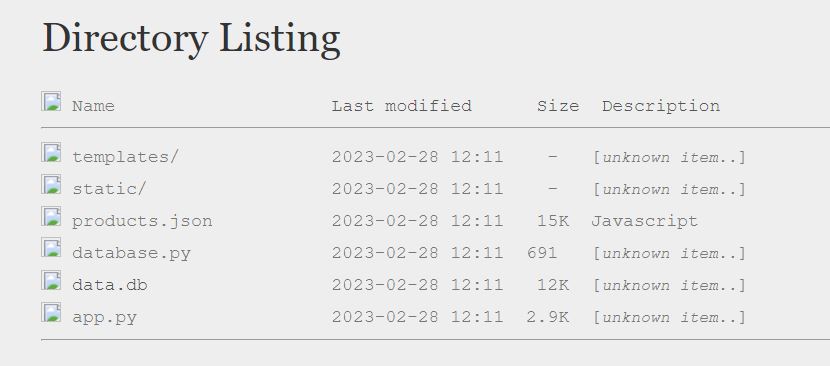
Task: Click the file icon for products.json
Action: (x=51, y=216)
